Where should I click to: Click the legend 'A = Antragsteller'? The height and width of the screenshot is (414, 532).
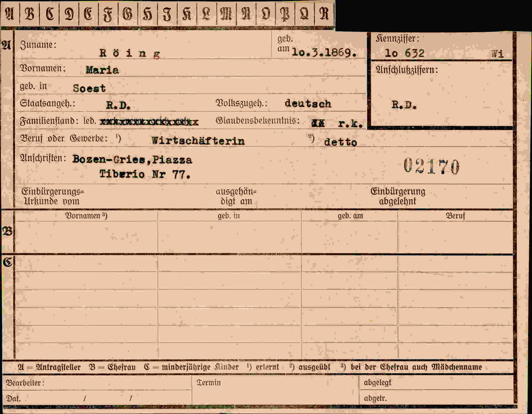pos(49,367)
